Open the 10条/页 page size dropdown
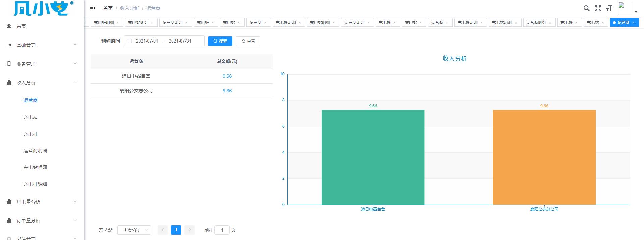Screen dimensions: 644x240 pos(134,230)
